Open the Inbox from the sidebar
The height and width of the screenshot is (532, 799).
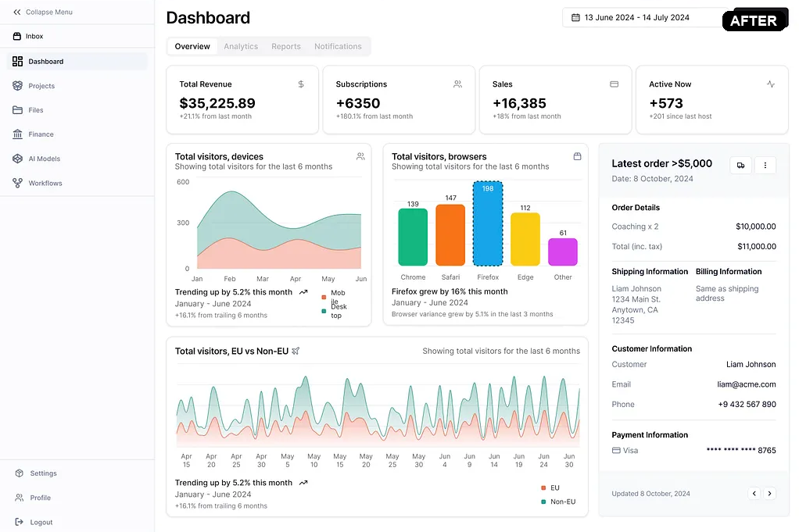coord(34,36)
